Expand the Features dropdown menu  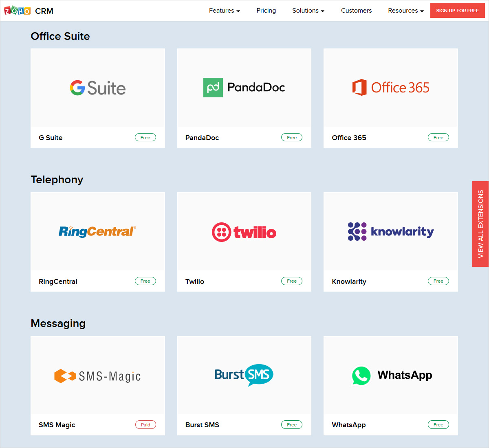pos(224,11)
